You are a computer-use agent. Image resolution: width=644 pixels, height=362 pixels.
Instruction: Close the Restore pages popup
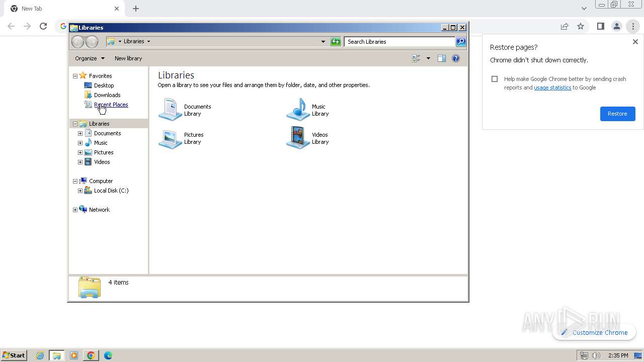coord(635,42)
